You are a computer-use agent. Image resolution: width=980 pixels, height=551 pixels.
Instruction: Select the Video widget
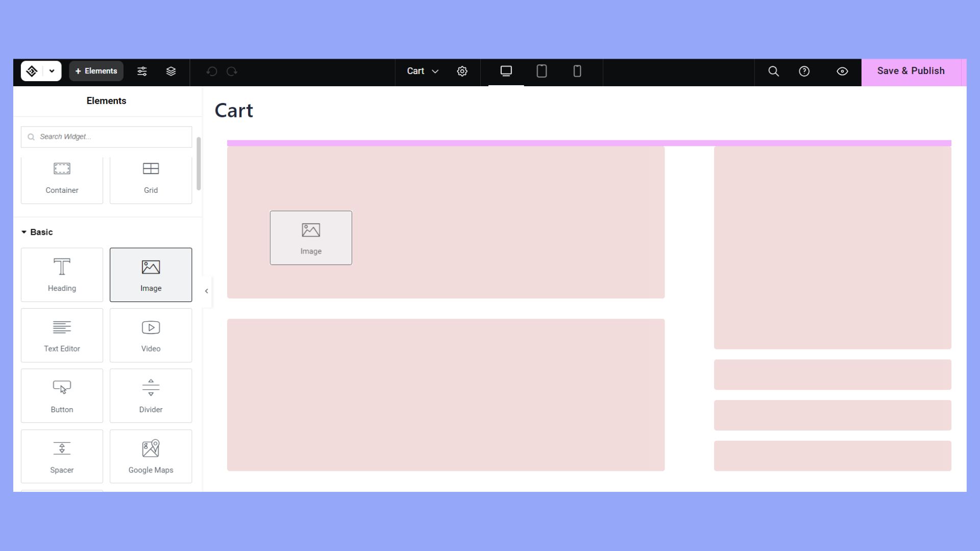151,335
